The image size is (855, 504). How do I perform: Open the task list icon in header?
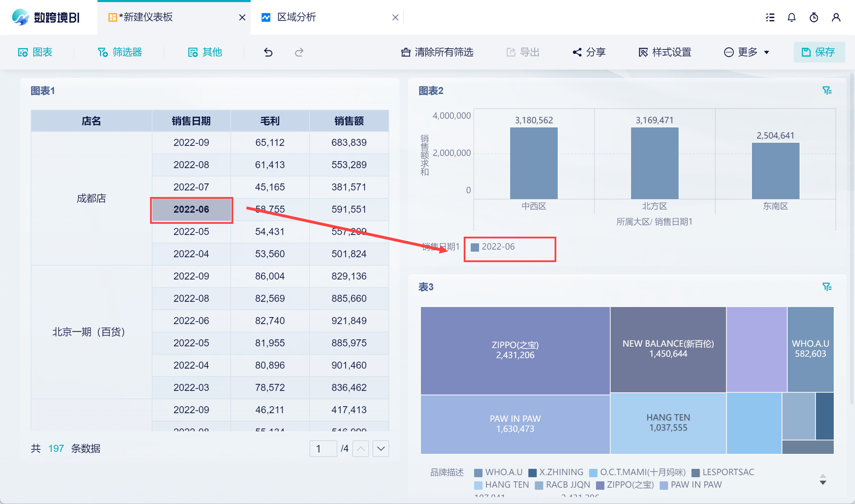pos(770,17)
